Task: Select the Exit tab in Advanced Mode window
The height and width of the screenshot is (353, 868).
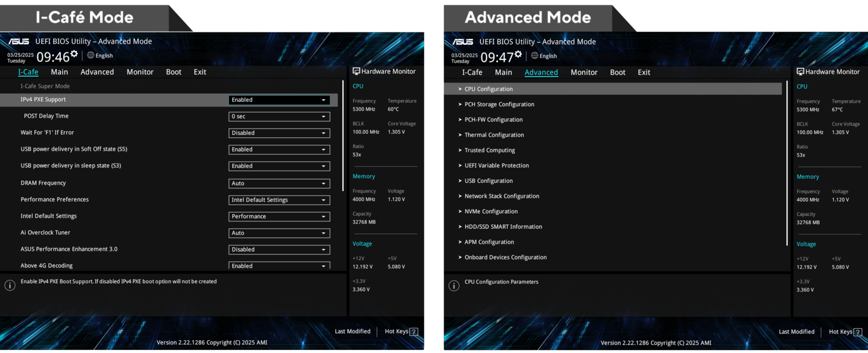Action: [644, 72]
